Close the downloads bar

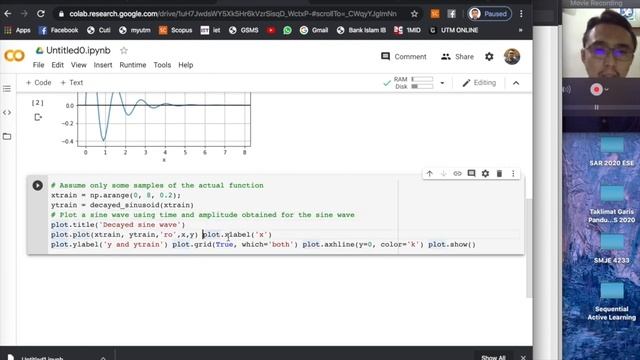[523, 357]
